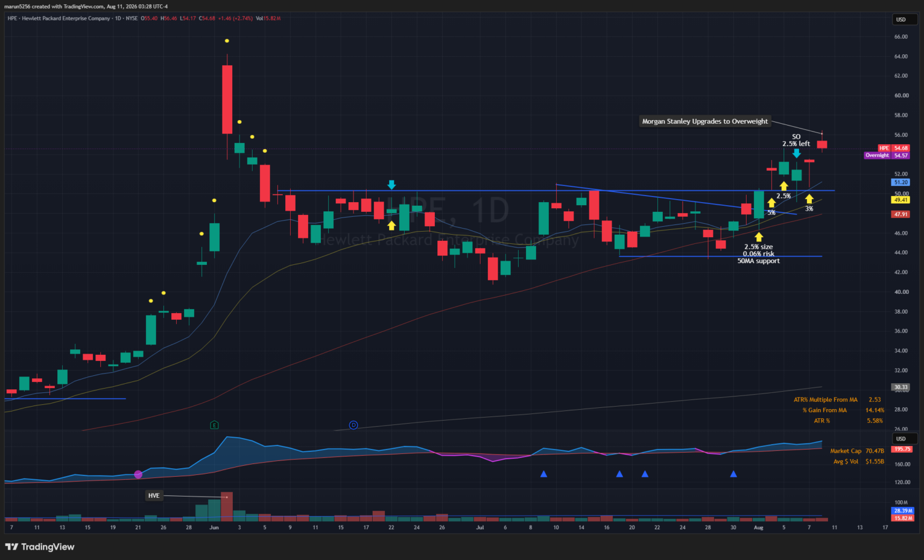
Task: Click the red 15.82M volume axis label
Action: (x=902, y=518)
